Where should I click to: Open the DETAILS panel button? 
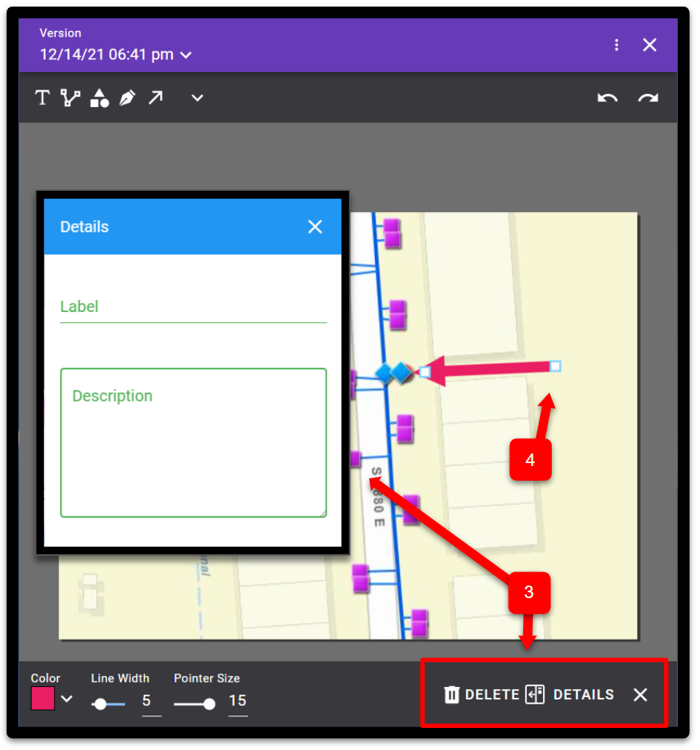tap(573, 694)
